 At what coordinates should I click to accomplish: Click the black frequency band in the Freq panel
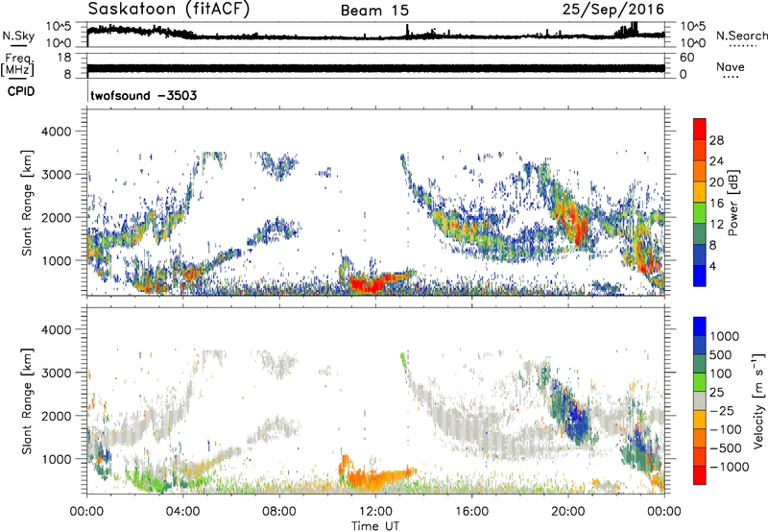point(375,68)
